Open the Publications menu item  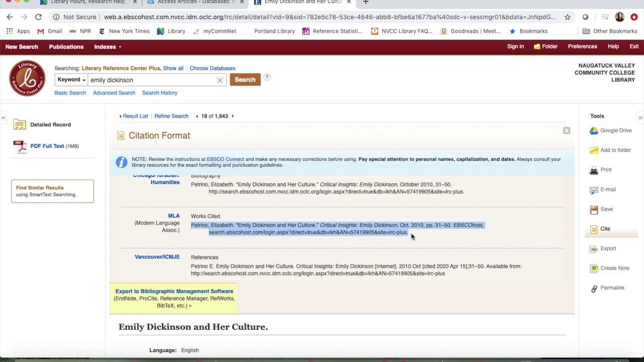click(66, 47)
